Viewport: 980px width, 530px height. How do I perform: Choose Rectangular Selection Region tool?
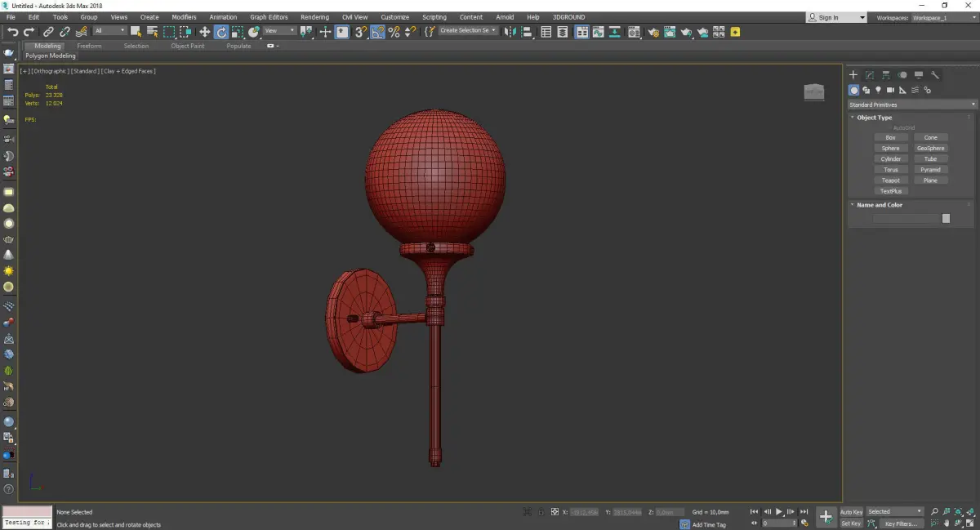(x=169, y=32)
